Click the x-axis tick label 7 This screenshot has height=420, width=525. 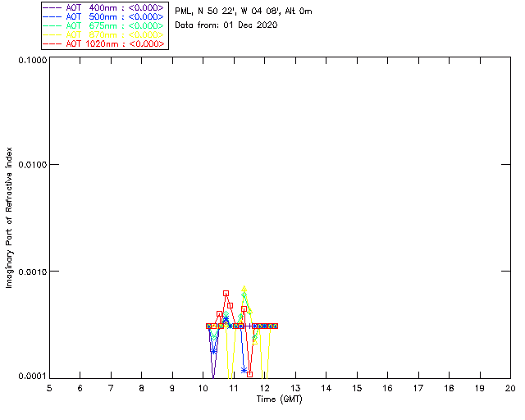point(111,388)
